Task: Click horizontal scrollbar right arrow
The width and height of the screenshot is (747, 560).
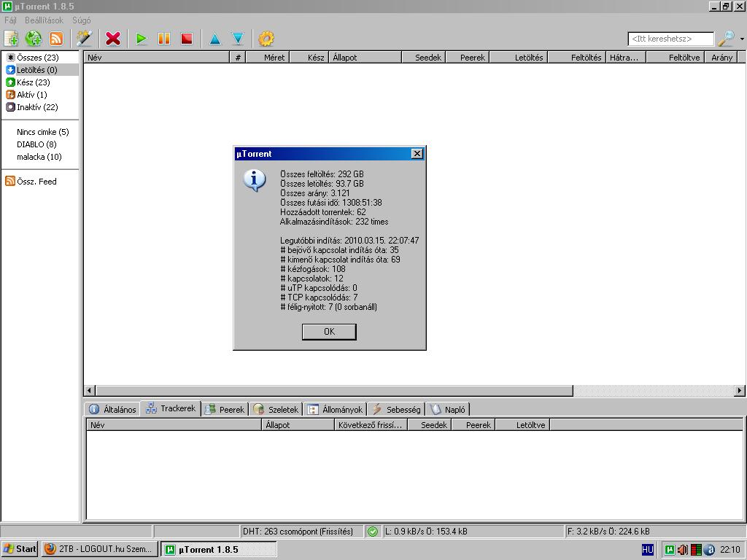Action: point(740,391)
